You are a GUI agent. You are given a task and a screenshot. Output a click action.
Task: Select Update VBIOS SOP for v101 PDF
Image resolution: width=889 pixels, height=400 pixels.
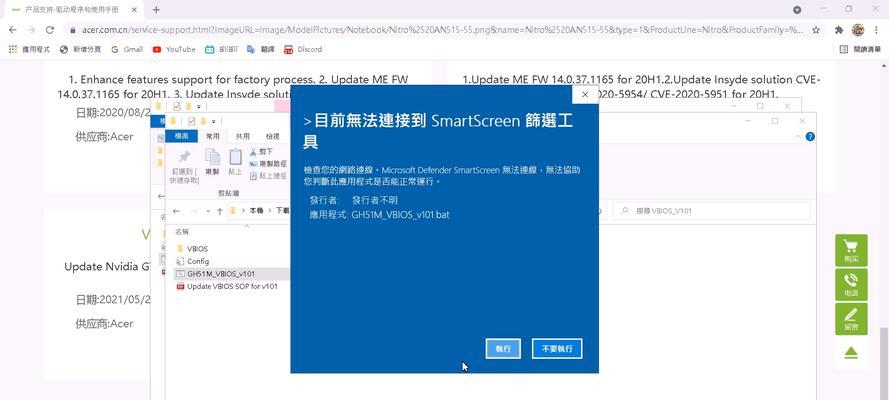227,286
